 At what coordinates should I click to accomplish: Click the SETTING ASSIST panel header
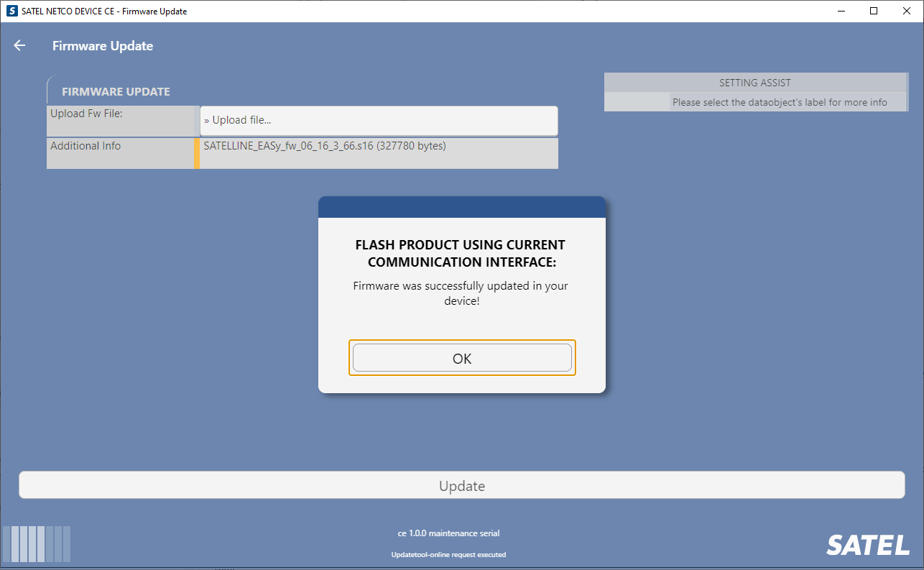(x=755, y=83)
